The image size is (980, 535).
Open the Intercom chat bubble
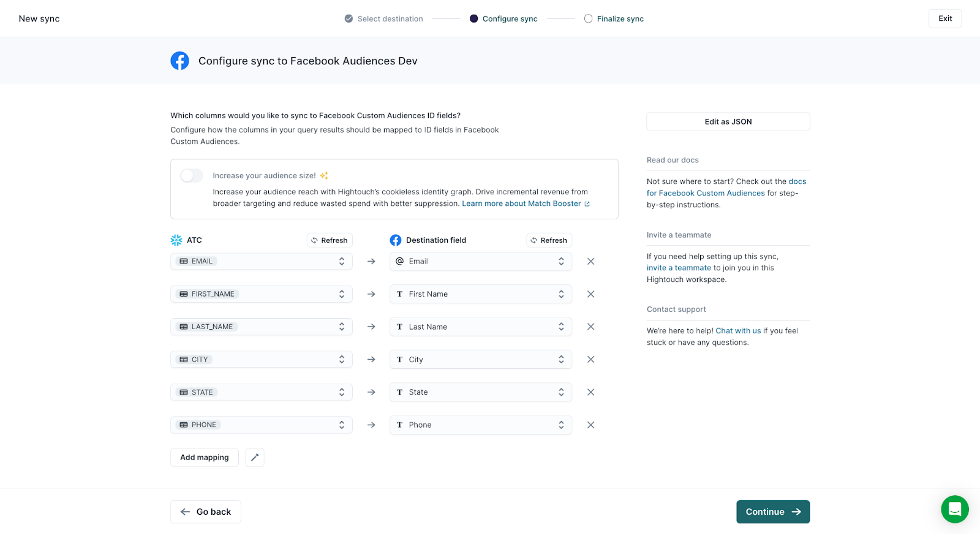[954, 509]
